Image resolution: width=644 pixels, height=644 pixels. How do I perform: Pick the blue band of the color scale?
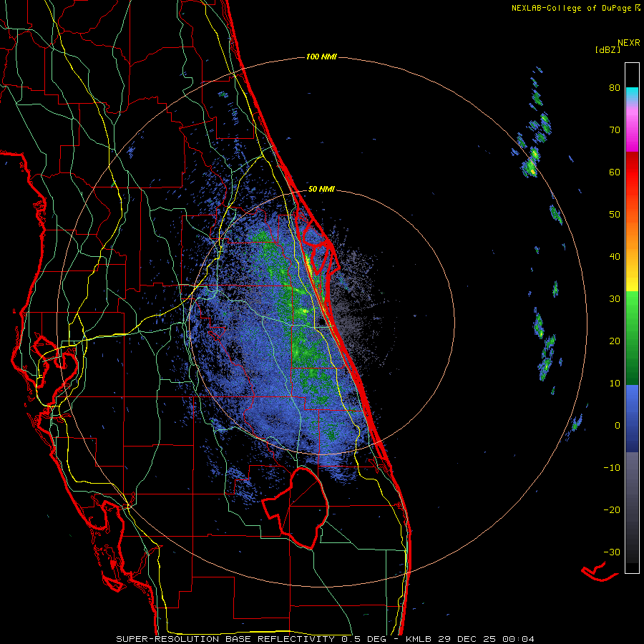coord(632,419)
